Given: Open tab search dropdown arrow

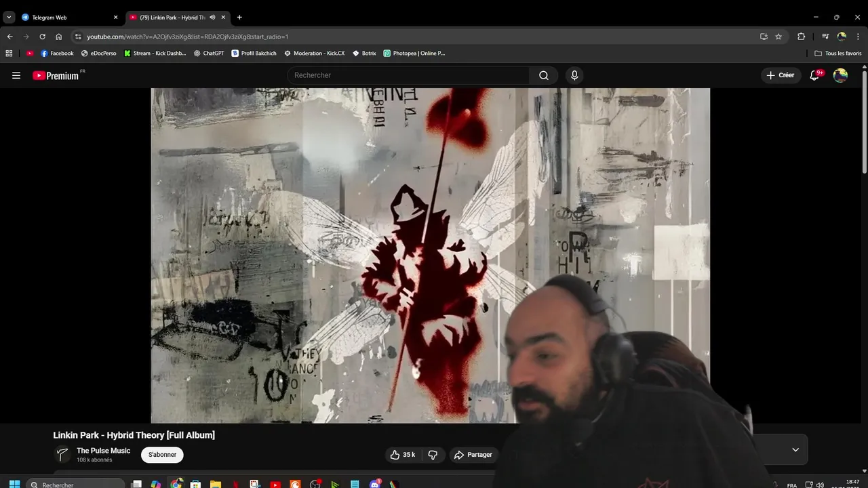Looking at the screenshot, I should [9, 18].
